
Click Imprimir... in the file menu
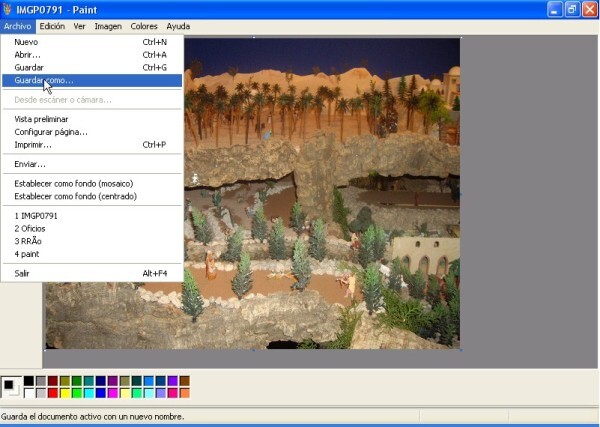(x=33, y=144)
